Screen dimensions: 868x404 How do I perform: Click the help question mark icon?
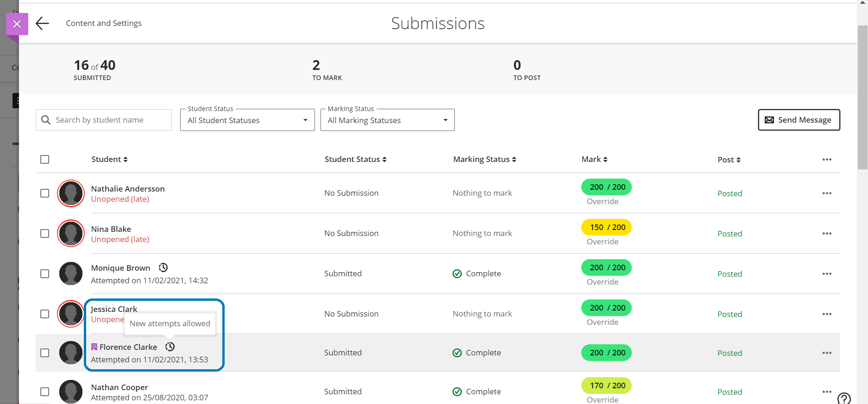[843, 398]
